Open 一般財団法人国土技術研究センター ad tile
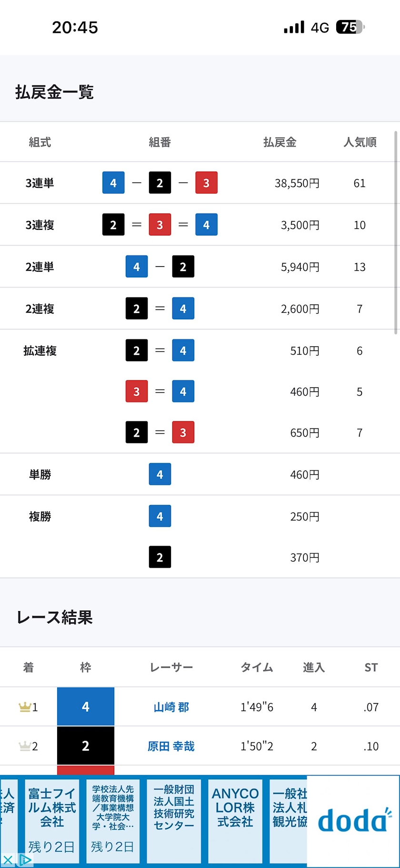The height and width of the screenshot is (868, 400). tap(174, 821)
